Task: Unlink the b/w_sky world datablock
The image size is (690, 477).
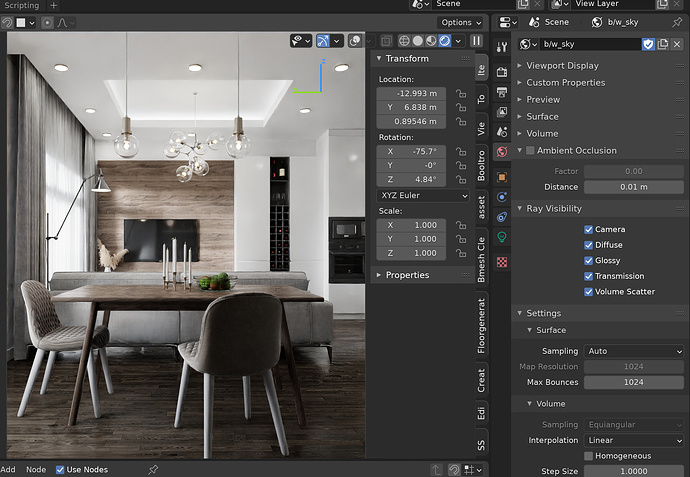Action: click(677, 44)
